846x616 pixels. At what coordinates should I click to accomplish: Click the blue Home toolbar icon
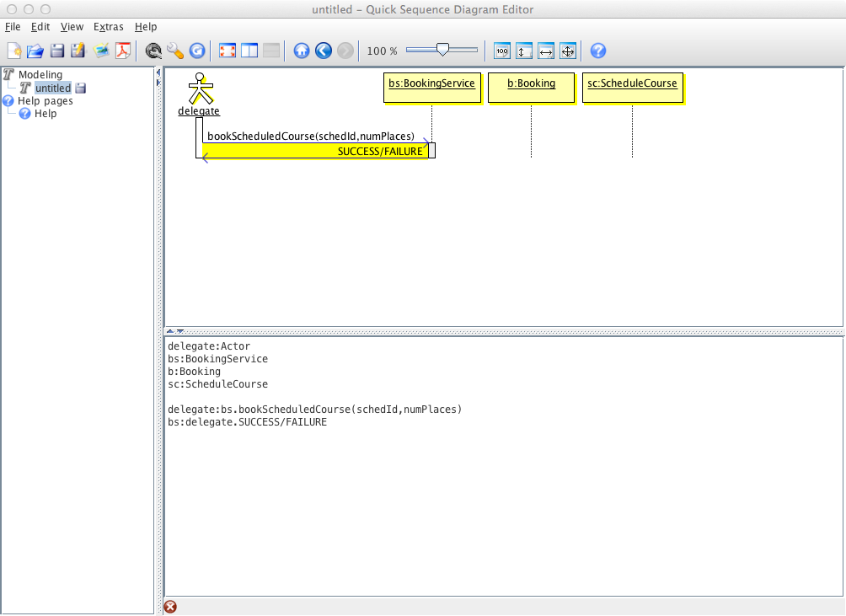(302, 51)
